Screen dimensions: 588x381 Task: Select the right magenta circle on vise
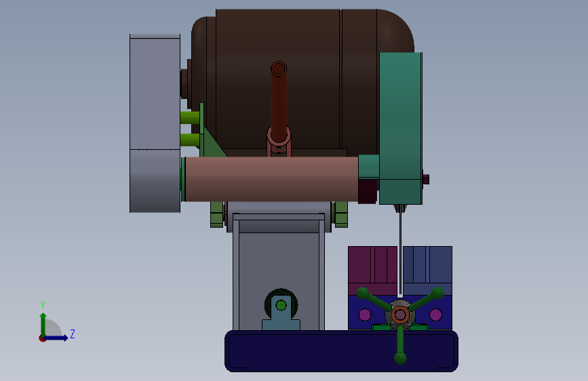pyautogui.click(x=435, y=315)
